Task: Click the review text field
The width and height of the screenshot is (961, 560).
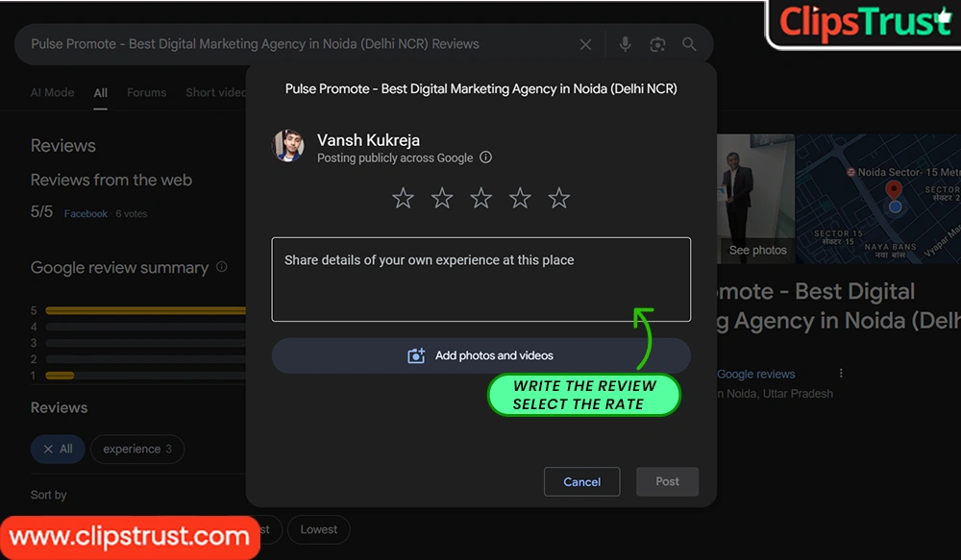Action: coord(480,279)
